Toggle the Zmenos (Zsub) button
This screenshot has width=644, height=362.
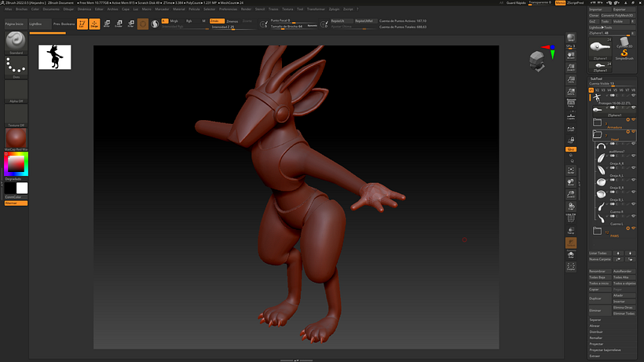point(232,21)
